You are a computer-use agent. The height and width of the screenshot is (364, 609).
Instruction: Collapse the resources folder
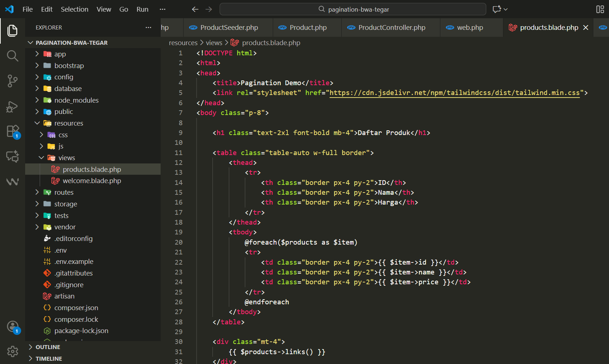point(68,123)
